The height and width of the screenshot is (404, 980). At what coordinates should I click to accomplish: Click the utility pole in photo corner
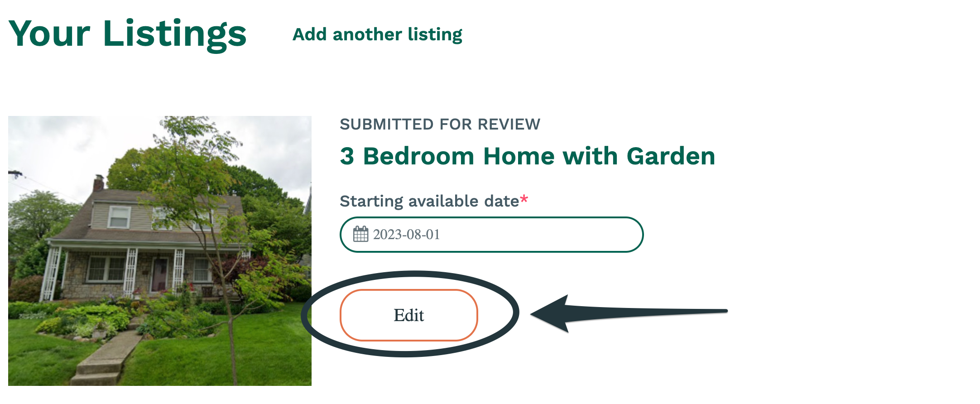click(14, 174)
